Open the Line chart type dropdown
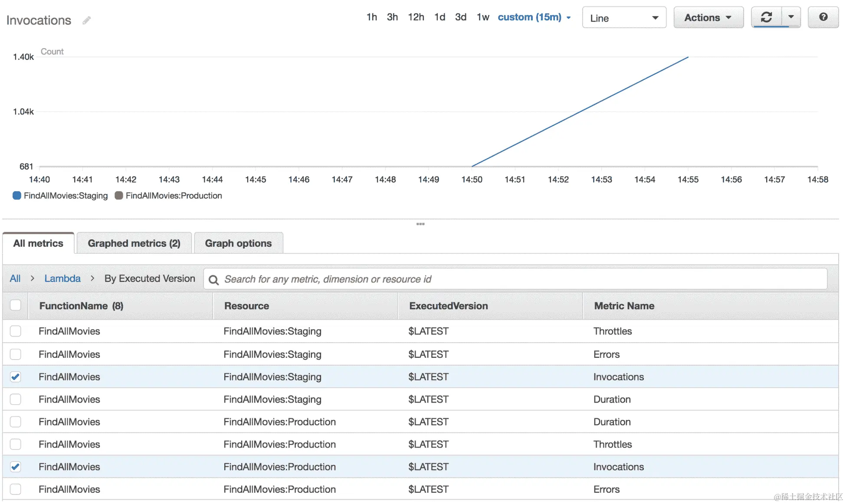846x504 pixels. pos(623,18)
